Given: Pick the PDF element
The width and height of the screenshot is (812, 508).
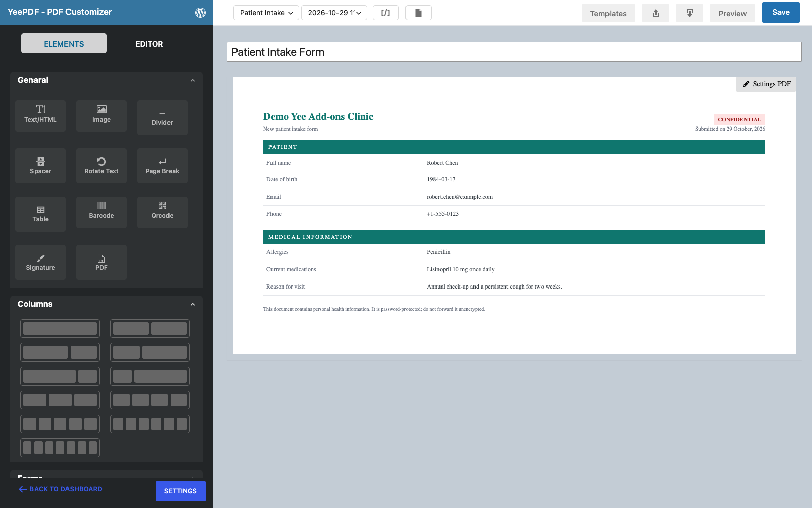Looking at the screenshot, I should (101, 262).
